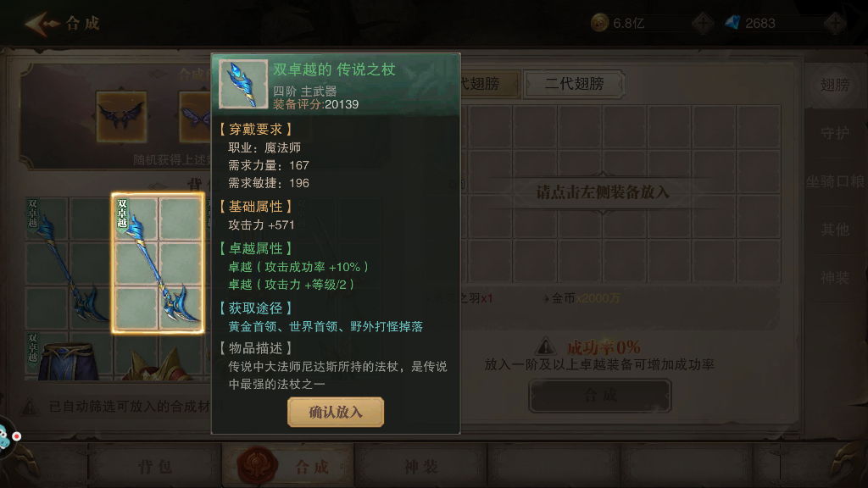Image resolution: width=868 pixels, height=488 pixels.
Task: Open the 翅膀 side category
Action: point(835,85)
